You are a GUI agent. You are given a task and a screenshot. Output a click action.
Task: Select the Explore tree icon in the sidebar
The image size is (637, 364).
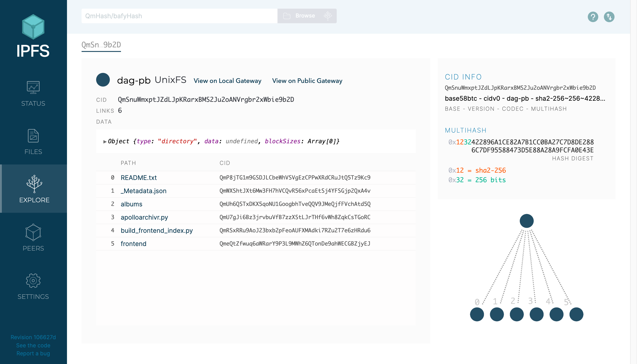34,184
